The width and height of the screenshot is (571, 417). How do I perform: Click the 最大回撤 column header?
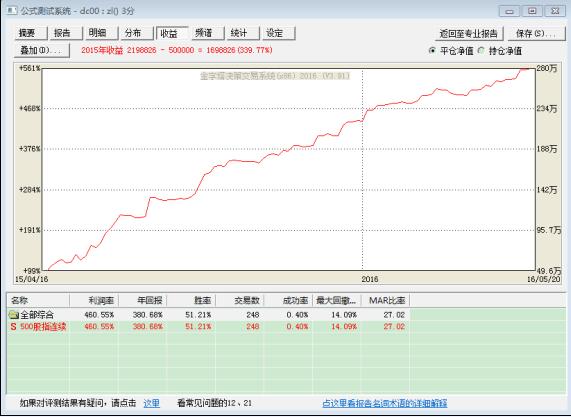click(337, 301)
